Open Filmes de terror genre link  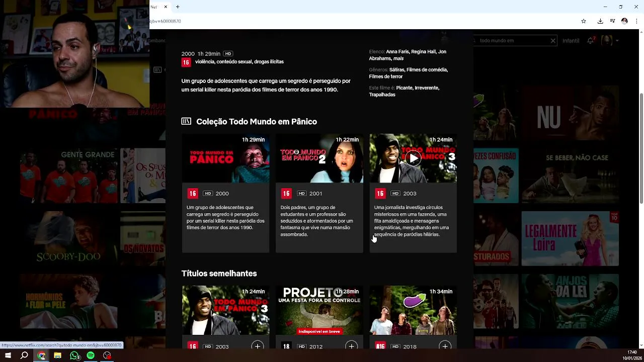(386, 76)
